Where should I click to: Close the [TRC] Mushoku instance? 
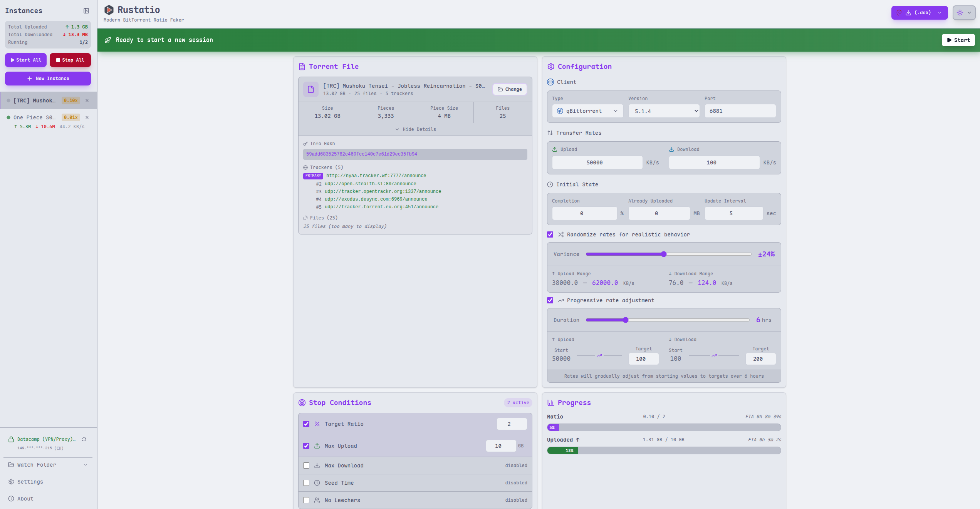(87, 100)
